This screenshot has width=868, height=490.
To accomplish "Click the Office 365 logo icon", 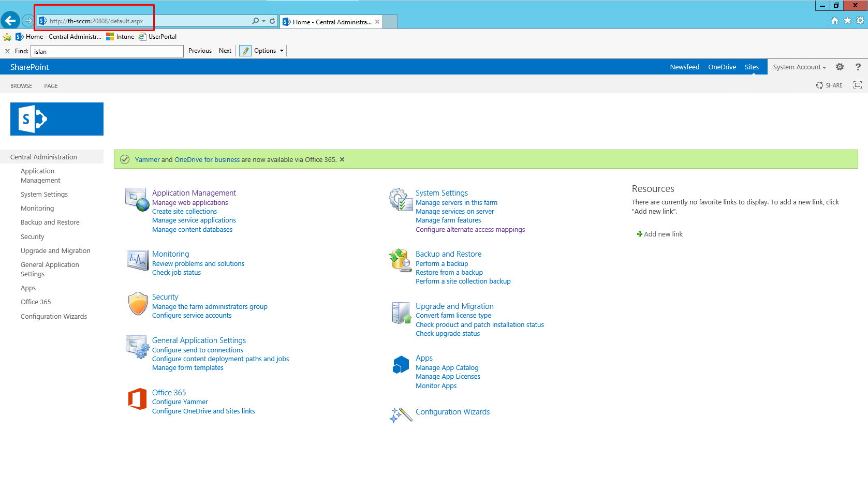I will [137, 399].
